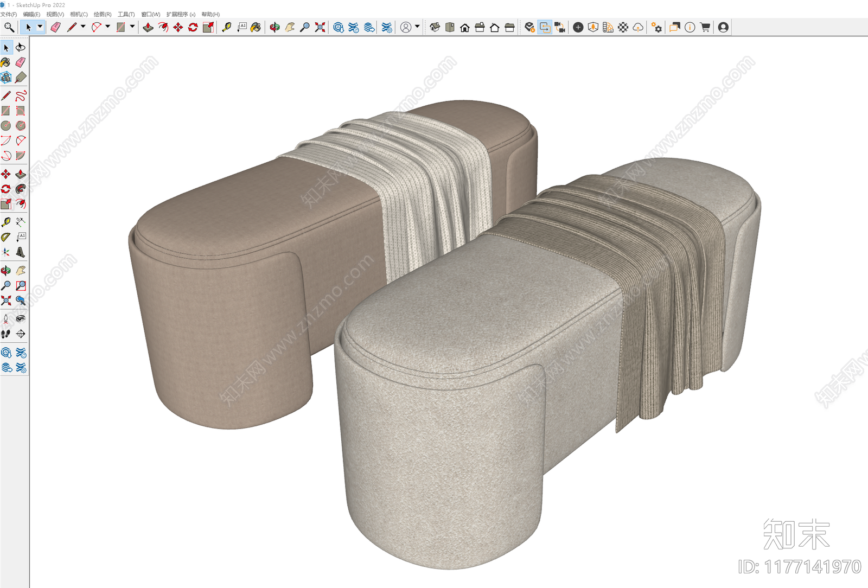The image size is (868, 588).
Task: Click Zoom Extents in the top toolbar
Action: tap(320, 27)
